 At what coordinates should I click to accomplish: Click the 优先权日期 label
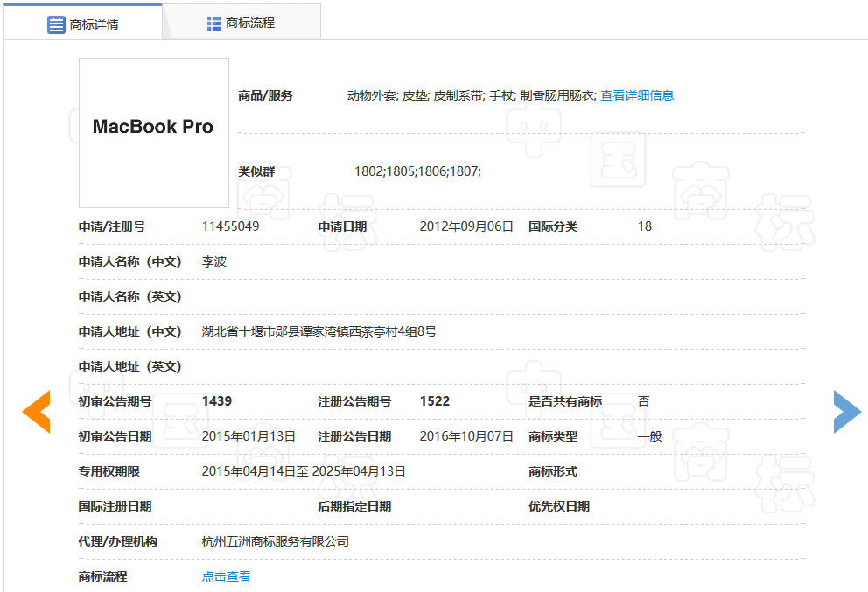pos(559,506)
